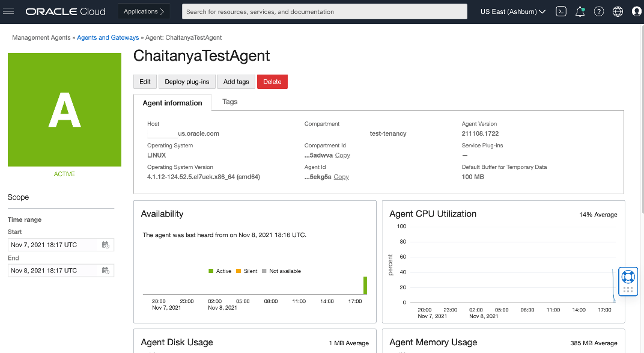The image size is (644, 353).
Task: Click the 1 MB Average disk label
Action: coord(348,343)
